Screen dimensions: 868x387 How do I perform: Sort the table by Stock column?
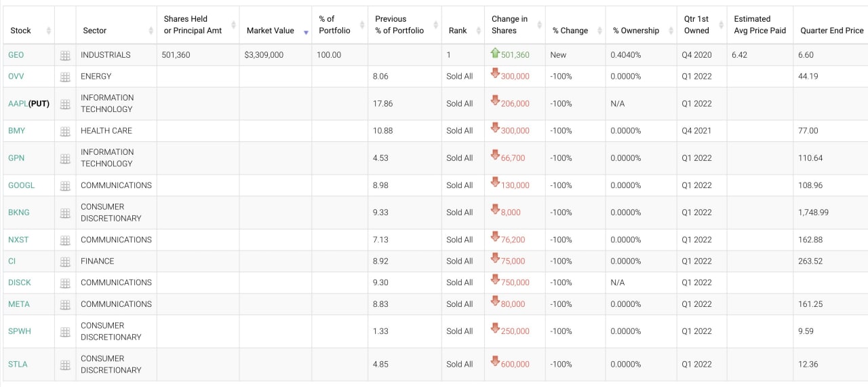coord(21,31)
